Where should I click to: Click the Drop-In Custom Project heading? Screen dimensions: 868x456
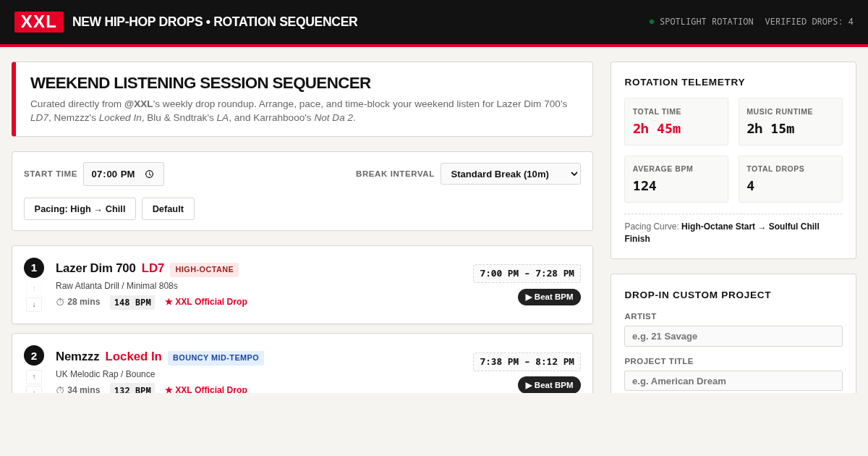click(x=698, y=295)
